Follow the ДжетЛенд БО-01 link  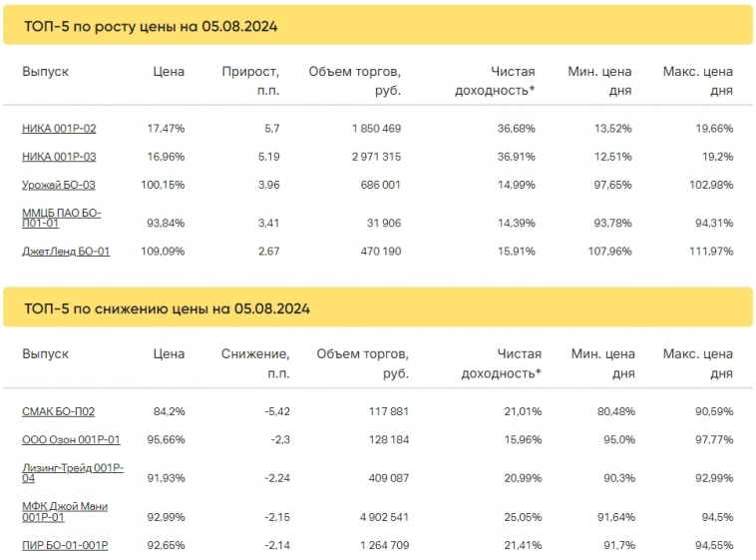click(x=66, y=252)
